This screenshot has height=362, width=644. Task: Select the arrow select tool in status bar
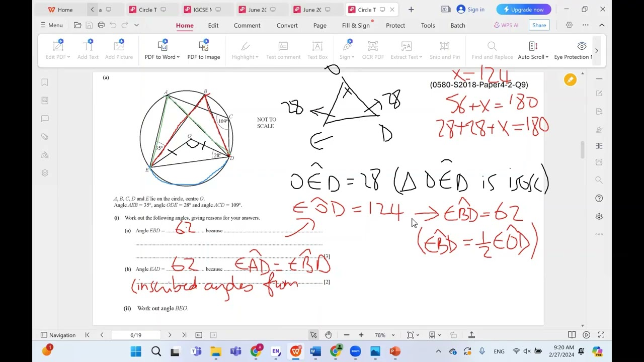(x=313, y=335)
